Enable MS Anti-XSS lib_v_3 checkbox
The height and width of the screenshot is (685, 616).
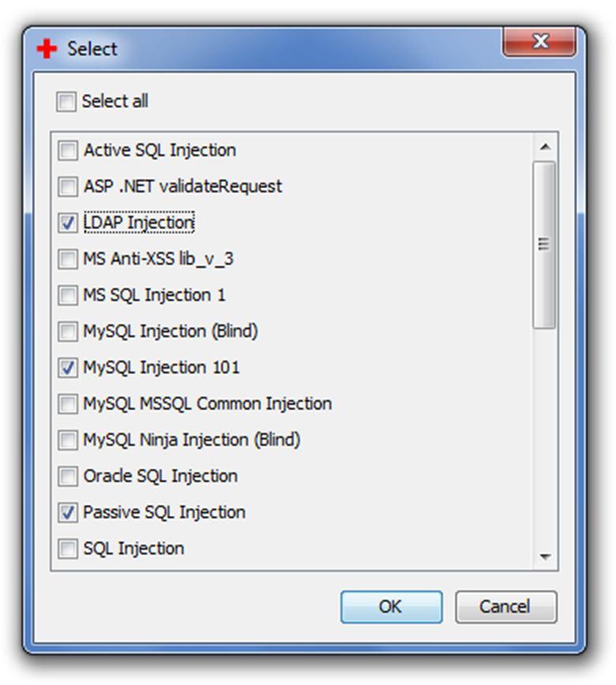click(x=68, y=259)
